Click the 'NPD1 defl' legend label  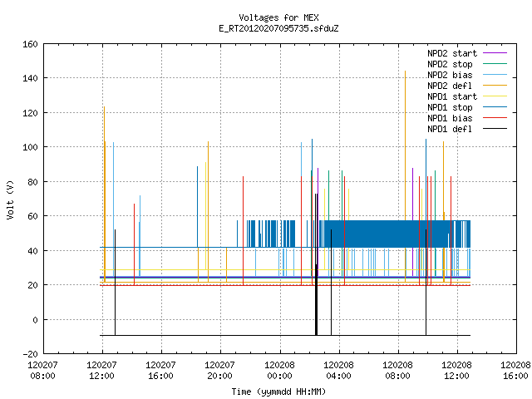(450, 129)
